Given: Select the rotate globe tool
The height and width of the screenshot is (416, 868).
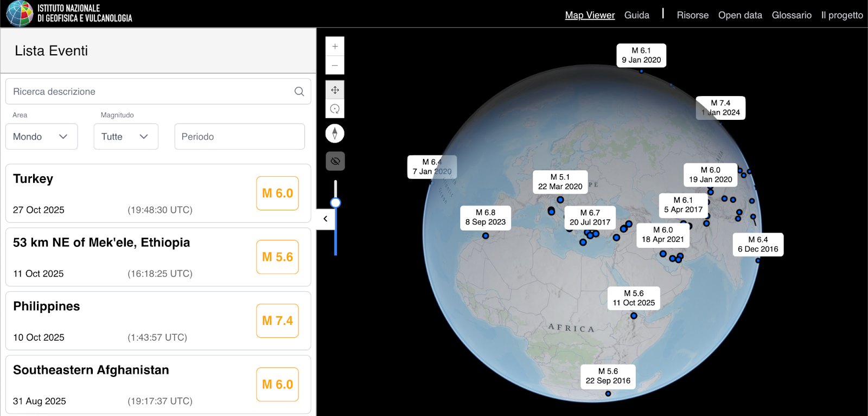Looking at the screenshot, I should coord(335,109).
